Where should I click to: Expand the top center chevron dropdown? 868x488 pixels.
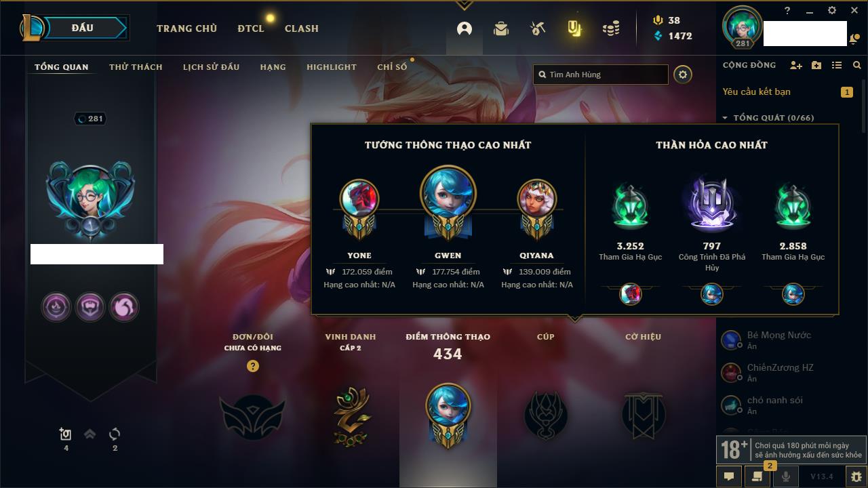[x=465, y=5]
